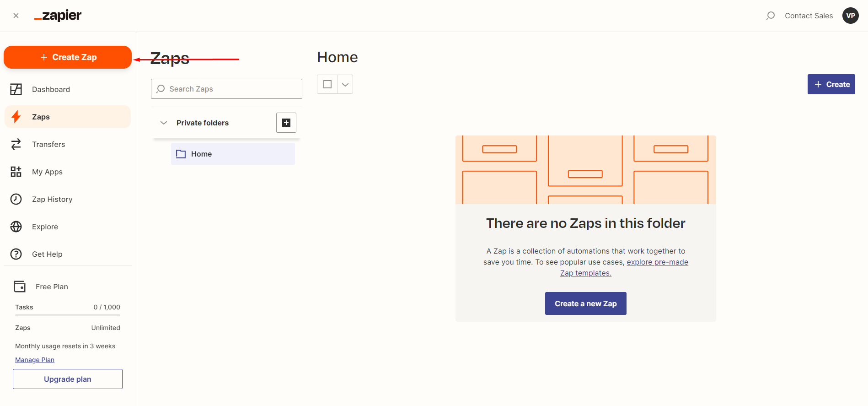This screenshot has width=868, height=406.
Task: Click the search magnifier icon in header
Action: (x=771, y=16)
